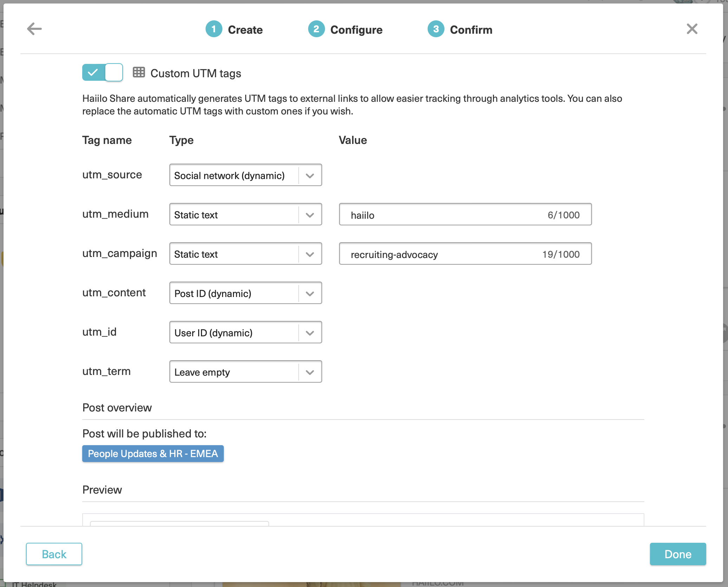The width and height of the screenshot is (728, 587).
Task: Change the utm_content Post ID dropdown
Action: point(245,293)
